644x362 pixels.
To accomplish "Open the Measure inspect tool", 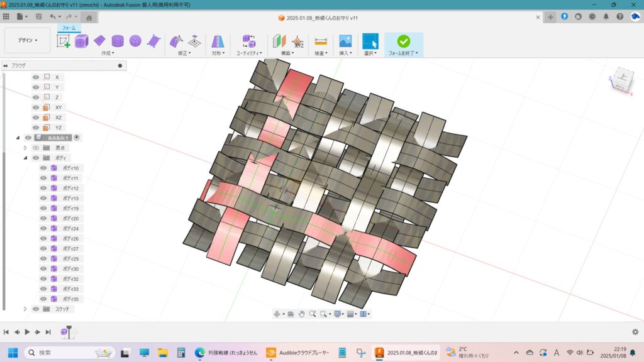I will click(x=321, y=41).
